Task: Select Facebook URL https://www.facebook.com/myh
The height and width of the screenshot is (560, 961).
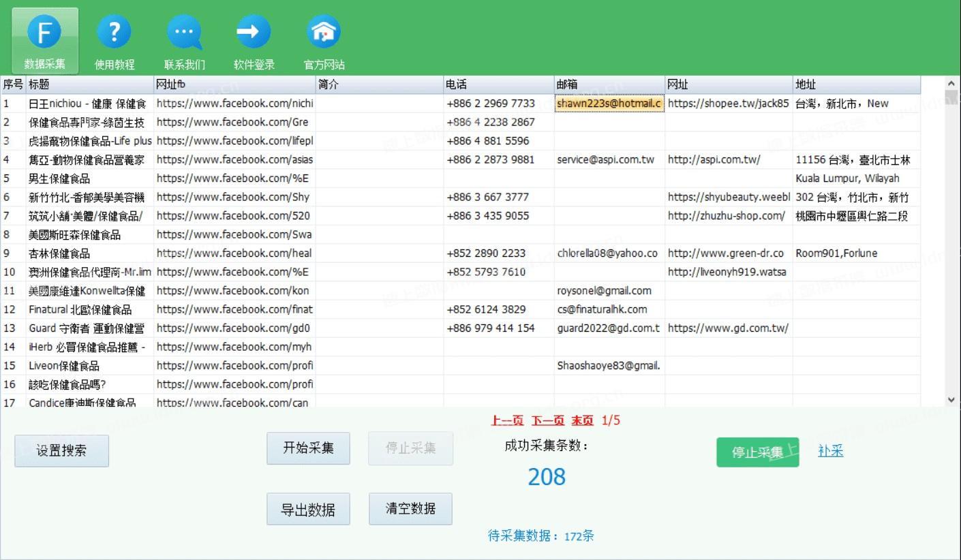Action: click(234, 347)
